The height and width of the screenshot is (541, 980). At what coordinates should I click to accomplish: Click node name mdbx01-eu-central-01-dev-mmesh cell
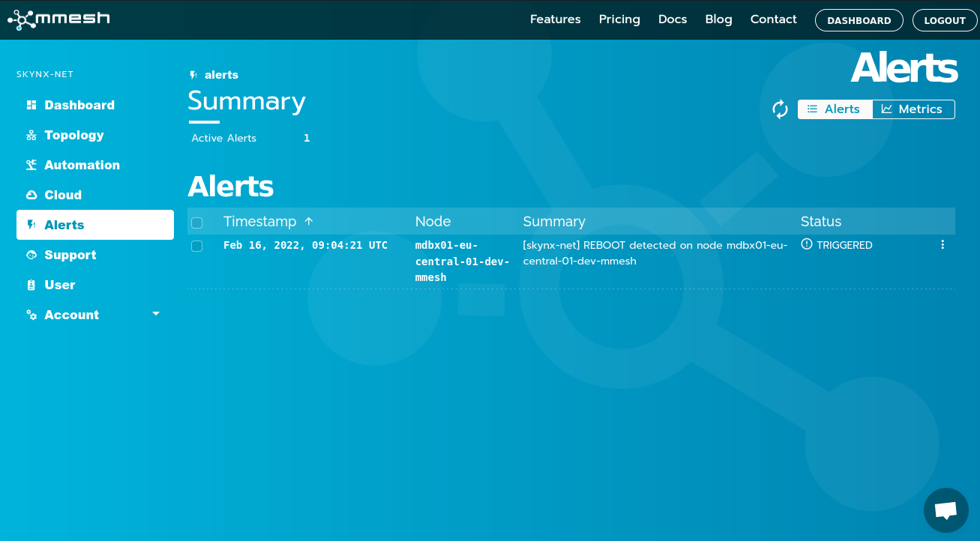463,262
